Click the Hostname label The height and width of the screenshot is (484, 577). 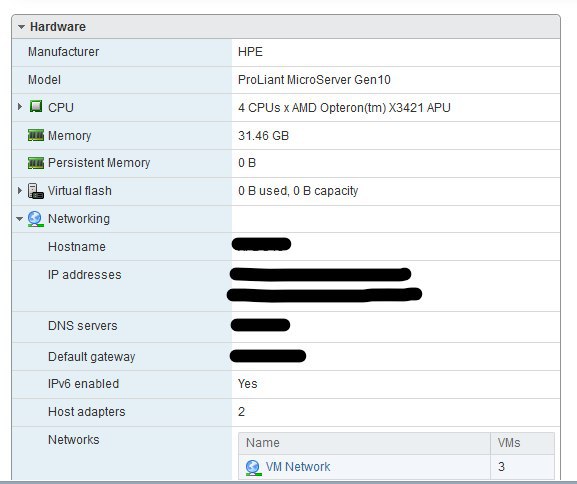coord(77,247)
